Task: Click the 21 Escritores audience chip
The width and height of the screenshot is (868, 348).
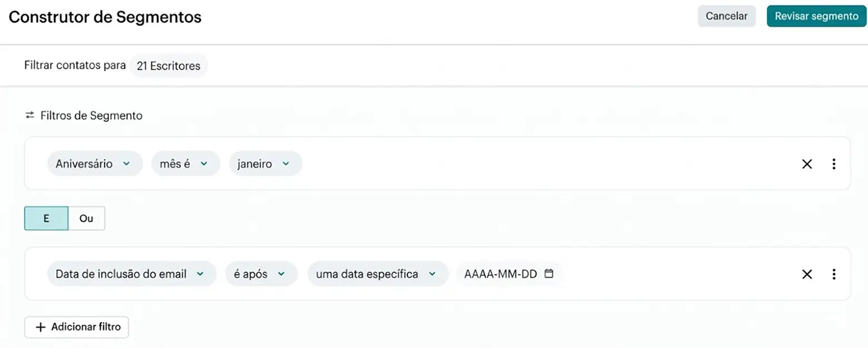Action: point(168,66)
